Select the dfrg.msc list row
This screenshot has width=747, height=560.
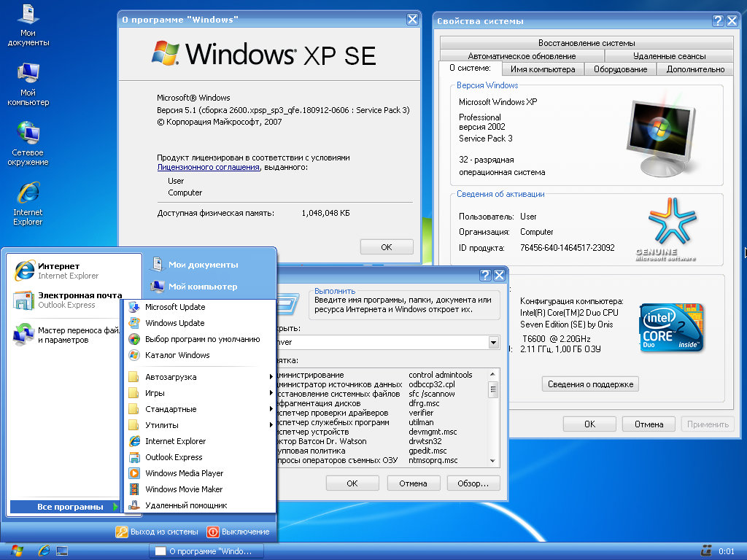coord(382,403)
